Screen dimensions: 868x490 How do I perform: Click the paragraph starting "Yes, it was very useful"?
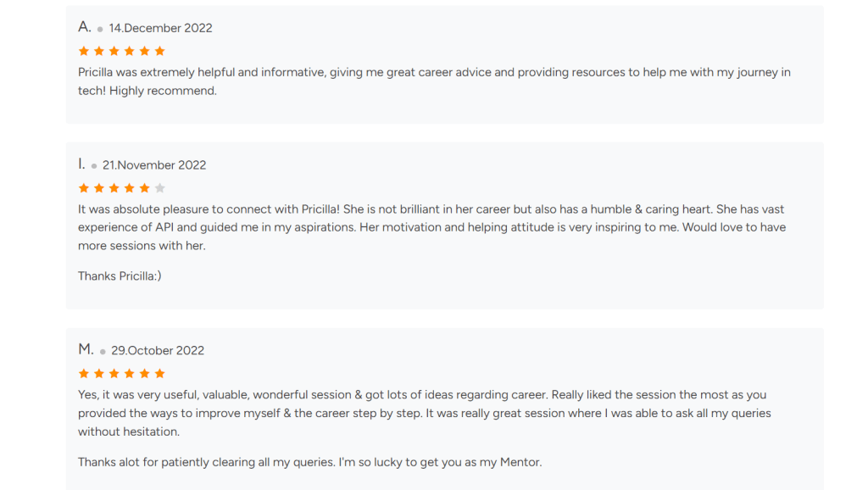point(424,413)
